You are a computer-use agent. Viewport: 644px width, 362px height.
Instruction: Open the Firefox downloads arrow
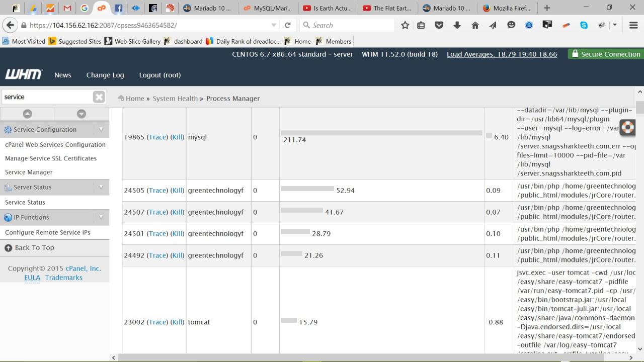coord(457,25)
